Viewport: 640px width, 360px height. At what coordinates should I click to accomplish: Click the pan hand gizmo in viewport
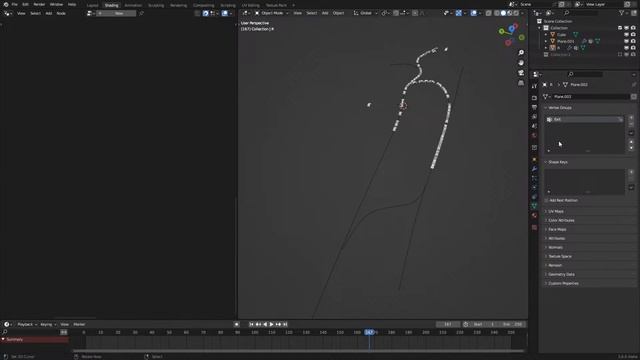pos(521,62)
